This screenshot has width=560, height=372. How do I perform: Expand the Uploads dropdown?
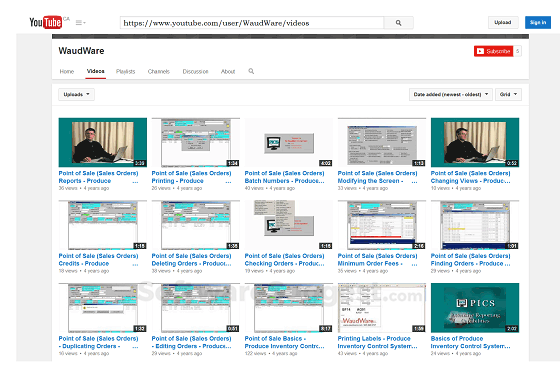pos(76,94)
